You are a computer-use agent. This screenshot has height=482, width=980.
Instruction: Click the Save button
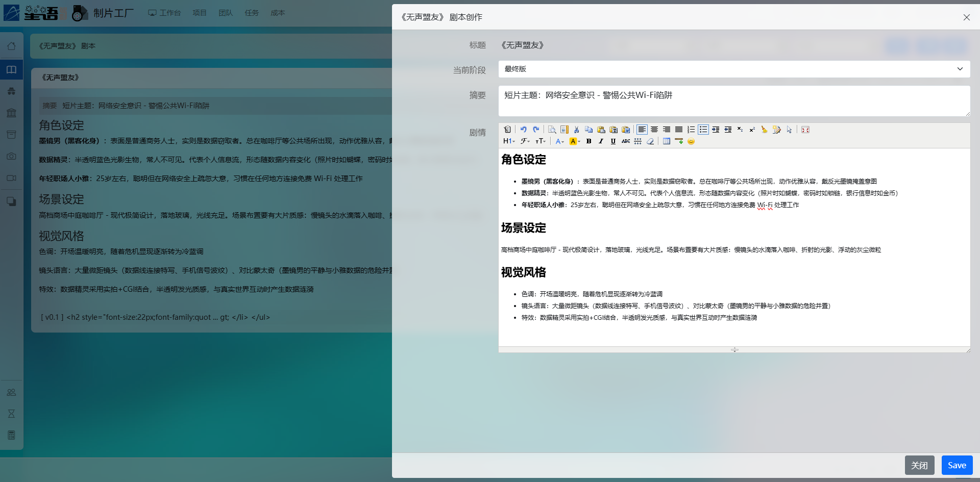[957, 465]
